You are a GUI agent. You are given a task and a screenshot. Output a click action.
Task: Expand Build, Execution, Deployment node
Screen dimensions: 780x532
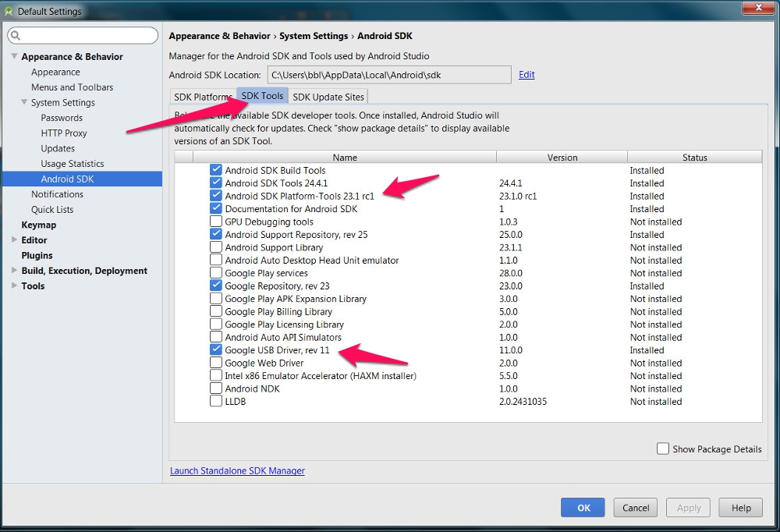(x=14, y=270)
